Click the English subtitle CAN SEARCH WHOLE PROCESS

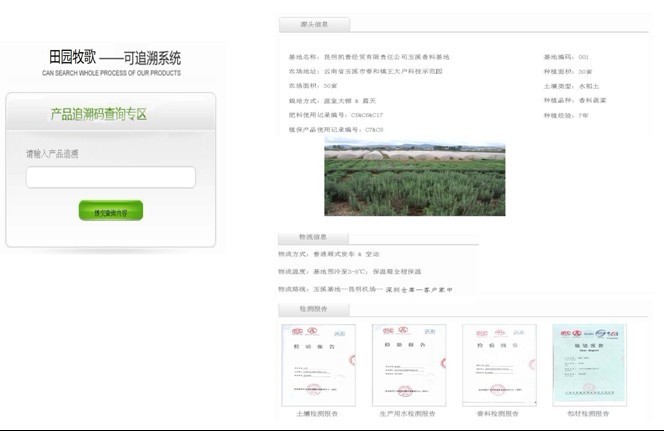[111, 73]
